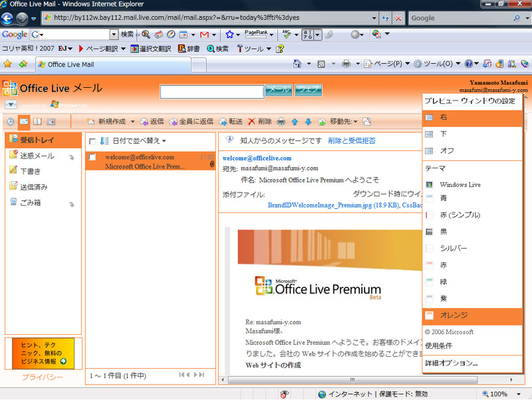The height and width of the screenshot is (400, 532).
Task: Click the IE Stop red X button
Action: pyautogui.click(x=398, y=18)
